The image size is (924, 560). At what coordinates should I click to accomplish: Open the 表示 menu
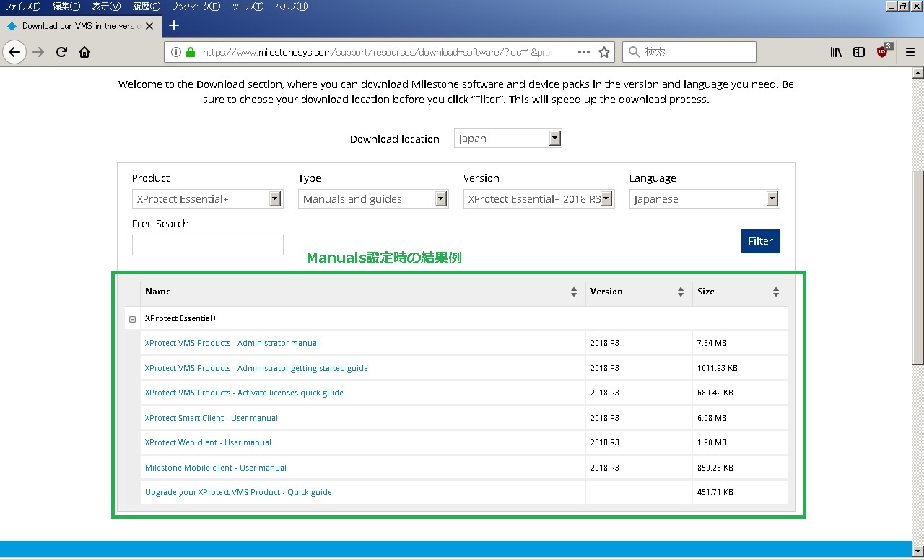pos(105,6)
